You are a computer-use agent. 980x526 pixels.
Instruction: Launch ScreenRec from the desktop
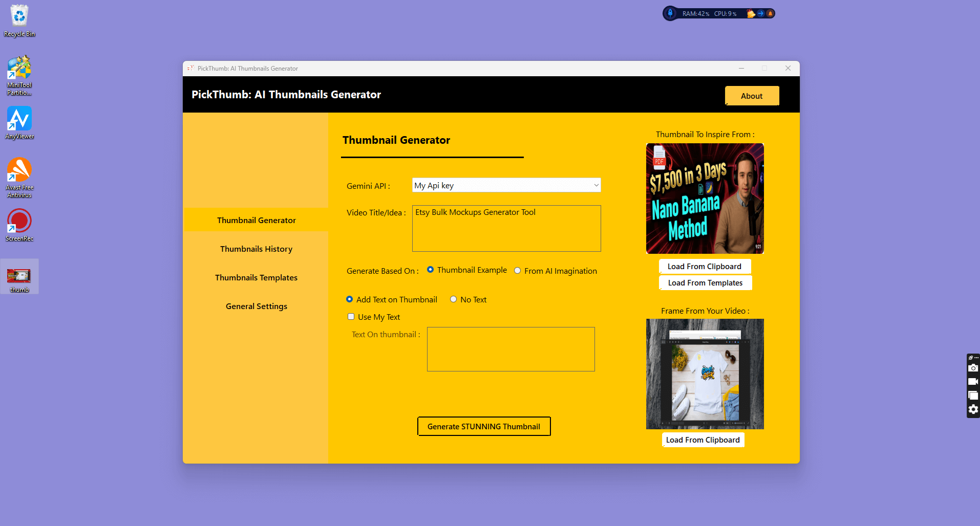[19, 223]
